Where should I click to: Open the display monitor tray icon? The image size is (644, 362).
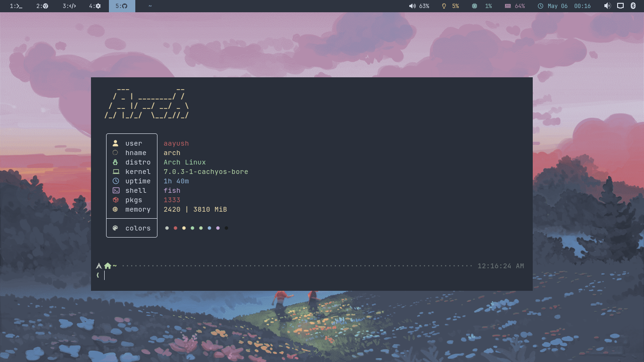(x=620, y=6)
